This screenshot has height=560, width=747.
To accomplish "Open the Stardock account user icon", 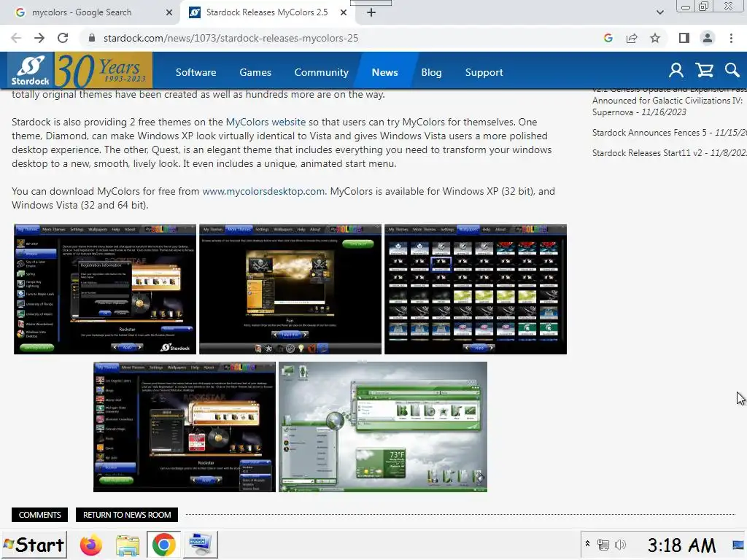I will pos(676,71).
